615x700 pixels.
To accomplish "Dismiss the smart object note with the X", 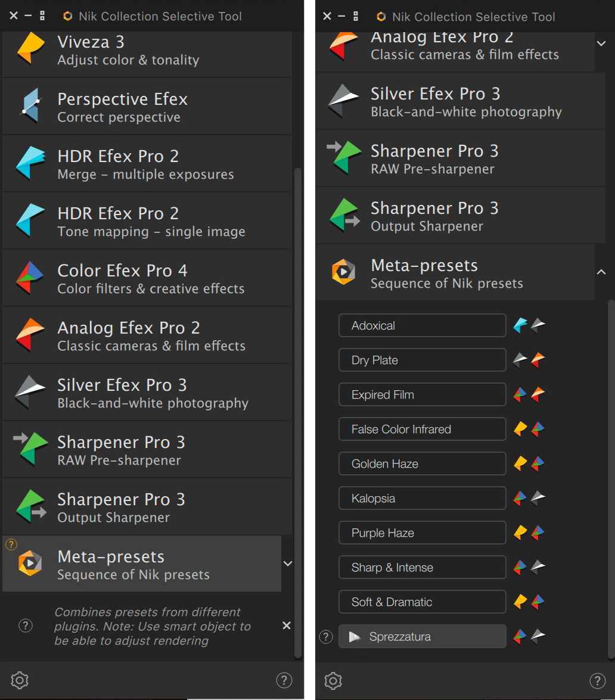I will coord(286,626).
